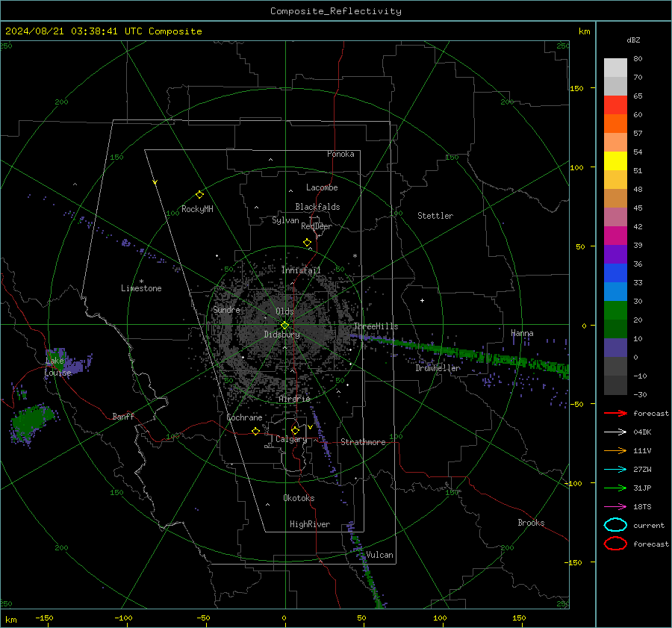Click the 150 tick on right km axis
The image size is (672, 628).
(576, 88)
